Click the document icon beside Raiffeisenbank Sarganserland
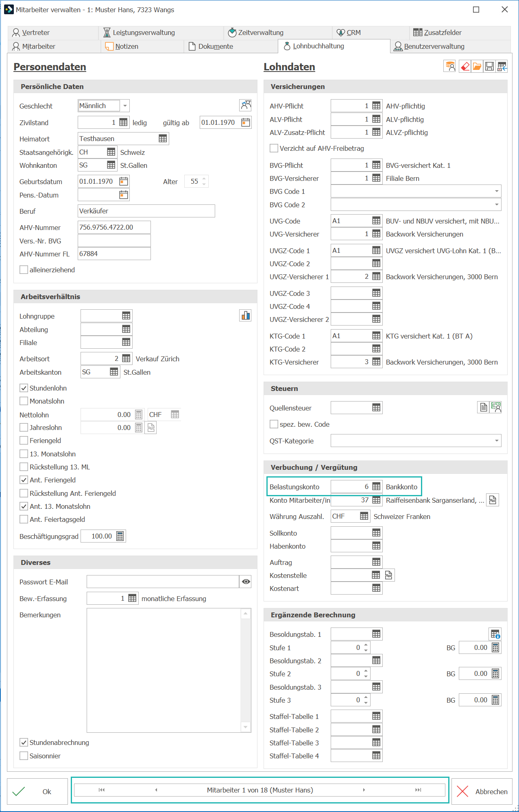Image resolution: width=519 pixels, height=812 pixels. pyautogui.click(x=493, y=500)
